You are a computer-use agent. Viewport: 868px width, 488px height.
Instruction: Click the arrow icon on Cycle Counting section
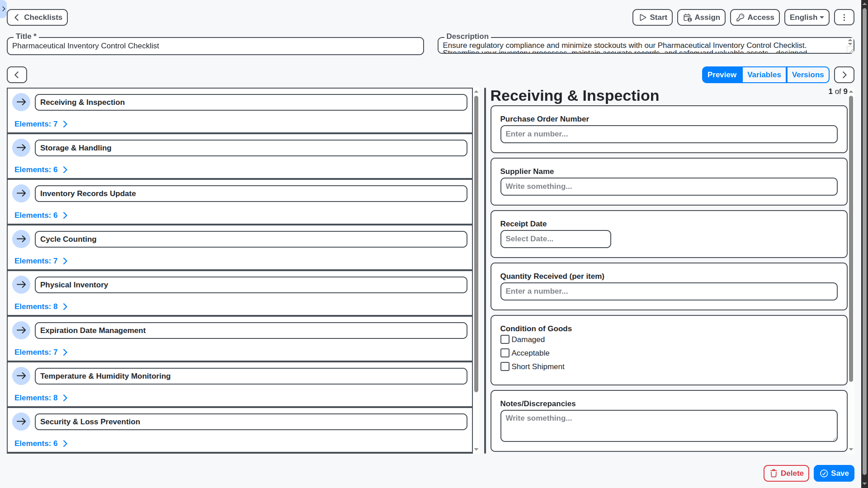[x=21, y=239]
